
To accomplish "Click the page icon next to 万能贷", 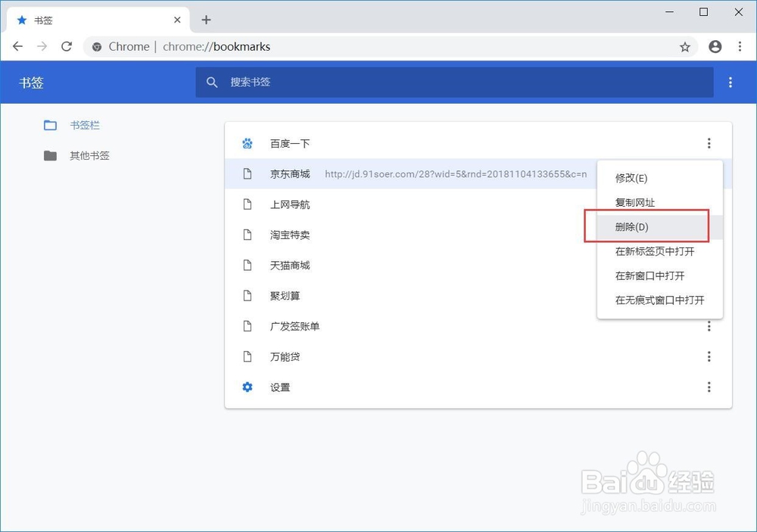I will click(x=248, y=356).
